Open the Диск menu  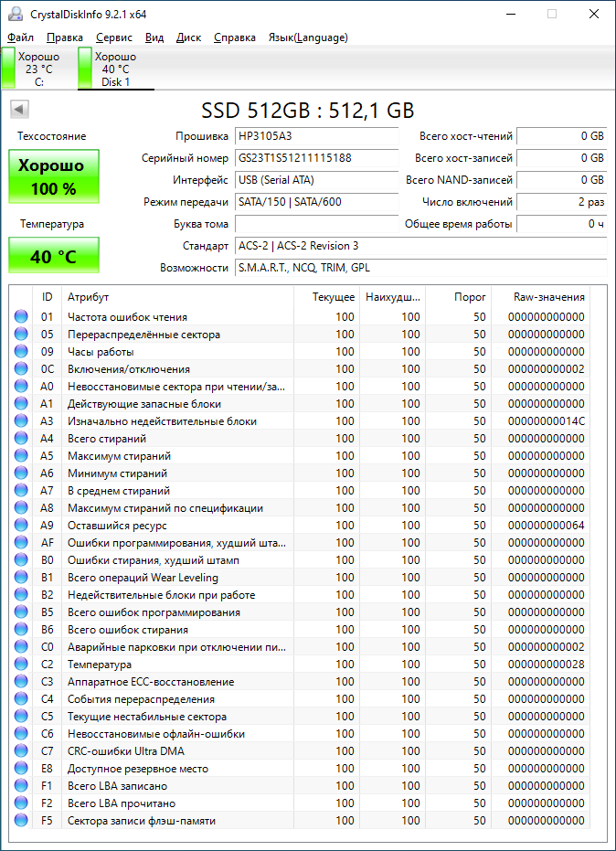[189, 37]
